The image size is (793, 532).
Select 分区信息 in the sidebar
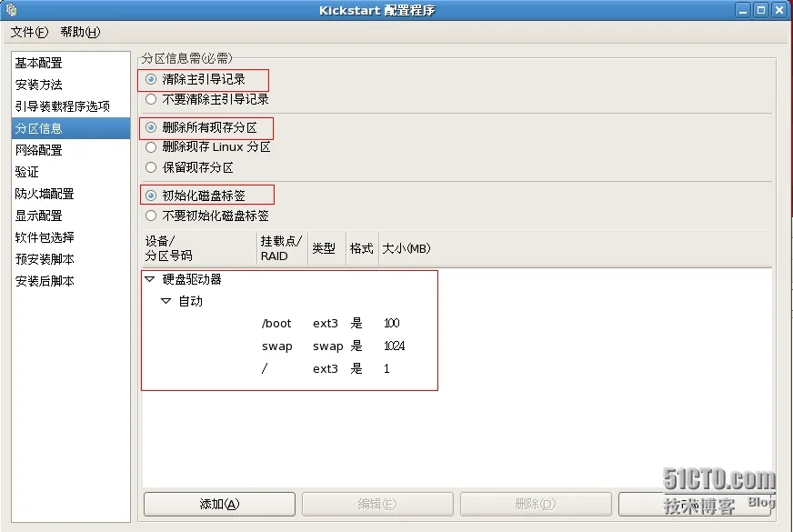[x=71, y=128]
